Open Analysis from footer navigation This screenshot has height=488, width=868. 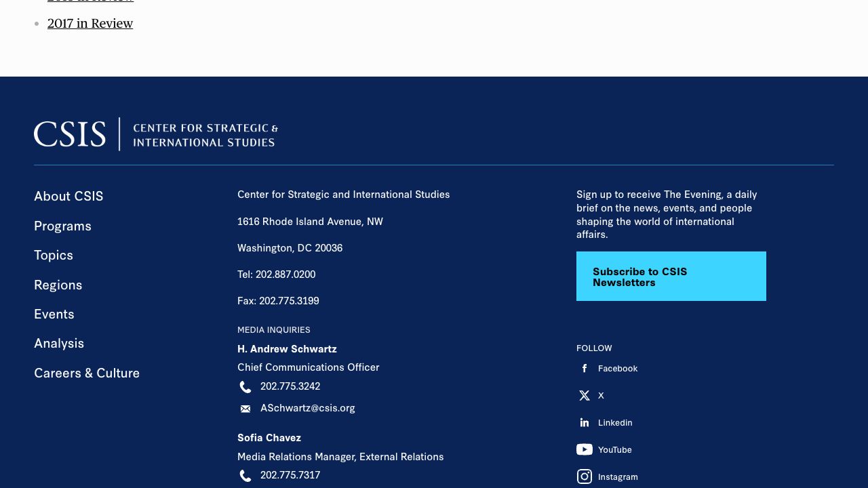point(59,343)
